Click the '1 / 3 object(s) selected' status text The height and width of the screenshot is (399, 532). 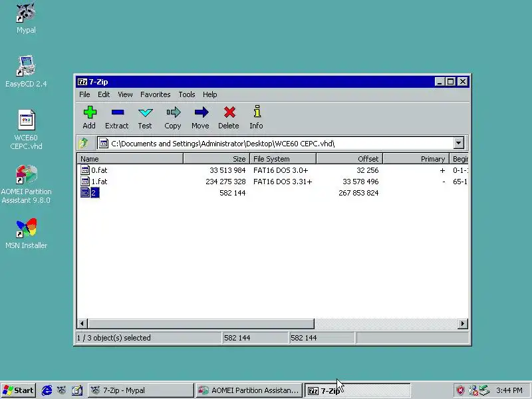(114, 338)
